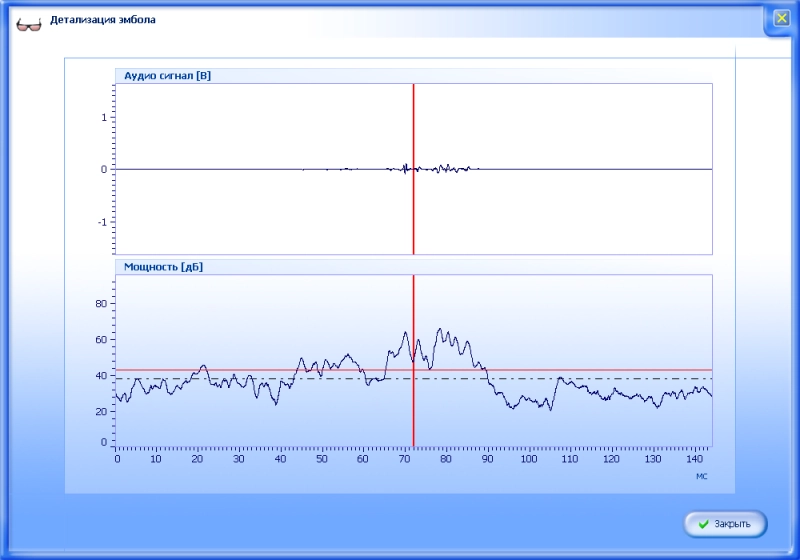The width and height of the screenshot is (800, 560).
Task: Click the -1 label on the audio axis
Action: (102, 222)
